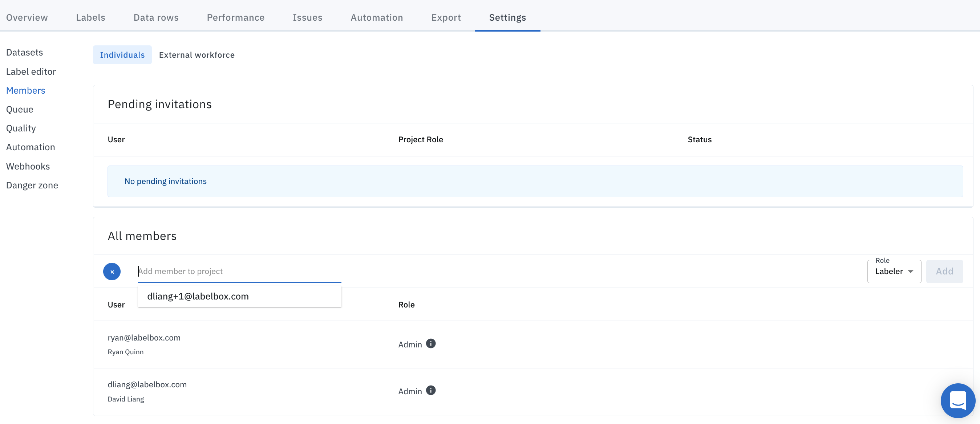Image resolution: width=980 pixels, height=424 pixels.
Task: Open the Overview tab
Action: [x=27, y=17]
